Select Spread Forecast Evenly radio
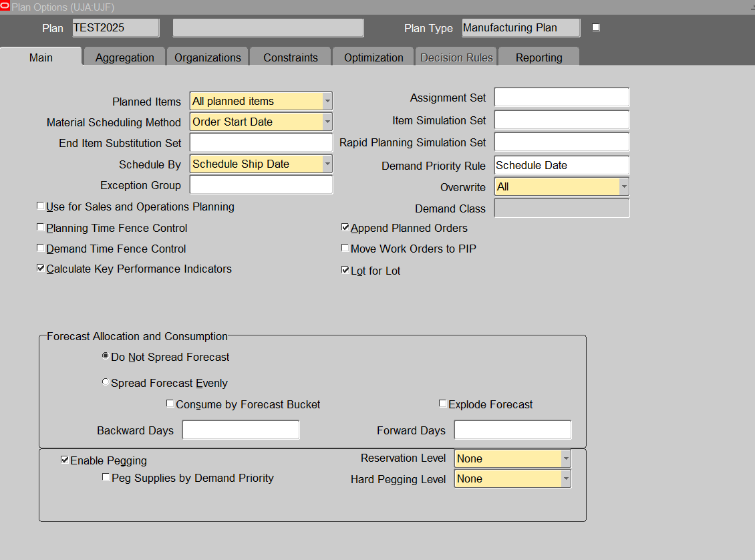This screenshot has width=755, height=560. (x=106, y=382)
